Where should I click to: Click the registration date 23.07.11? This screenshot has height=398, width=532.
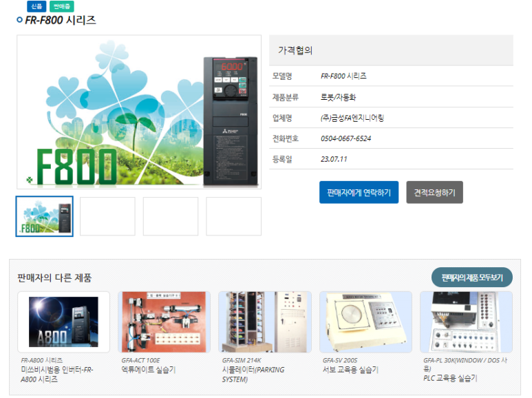[x=334, y=159]
